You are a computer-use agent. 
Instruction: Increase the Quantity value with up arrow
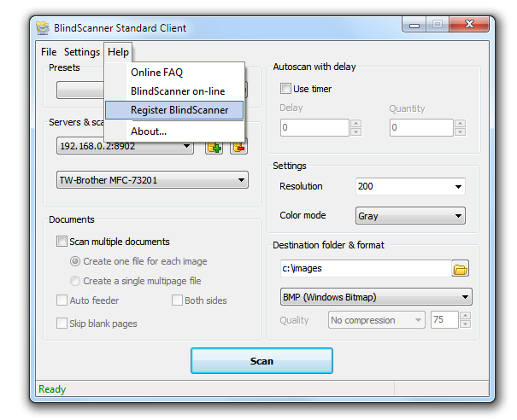461,123
